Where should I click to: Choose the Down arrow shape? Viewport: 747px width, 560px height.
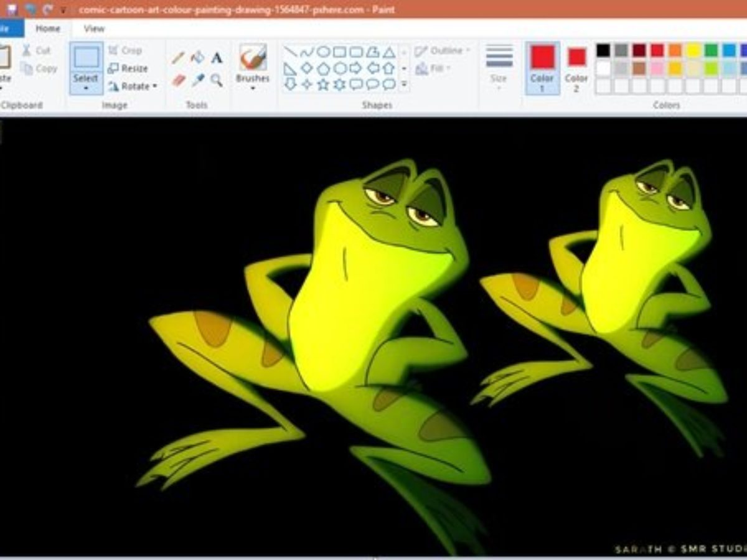tap(291, 84)
